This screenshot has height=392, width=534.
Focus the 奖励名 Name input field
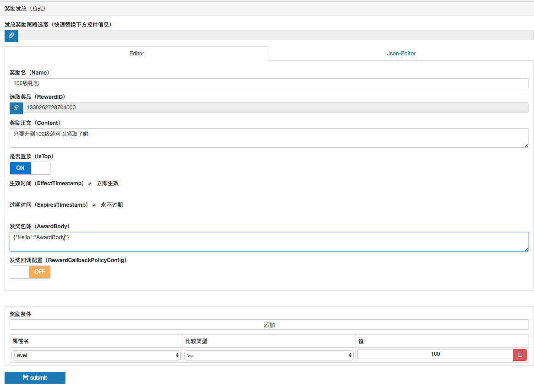269,83
